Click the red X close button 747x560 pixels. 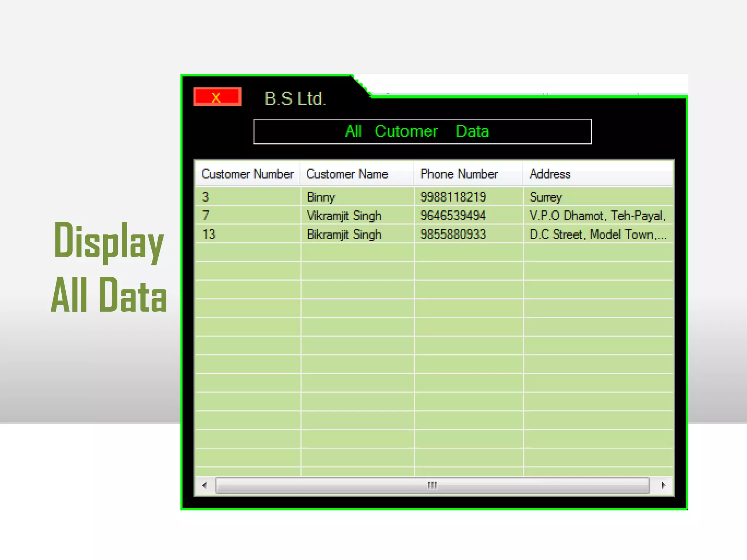point(217,97)
